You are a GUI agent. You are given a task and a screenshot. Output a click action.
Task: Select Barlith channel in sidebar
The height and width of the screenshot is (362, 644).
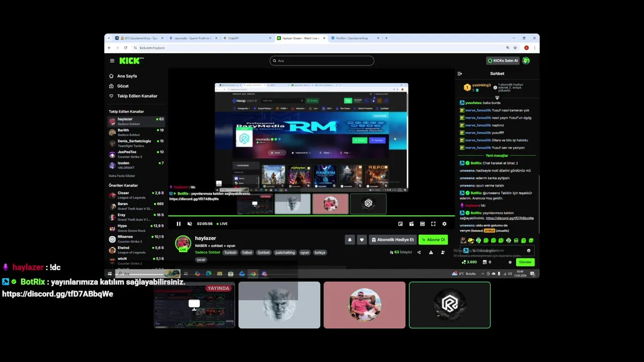click(136, 132)
